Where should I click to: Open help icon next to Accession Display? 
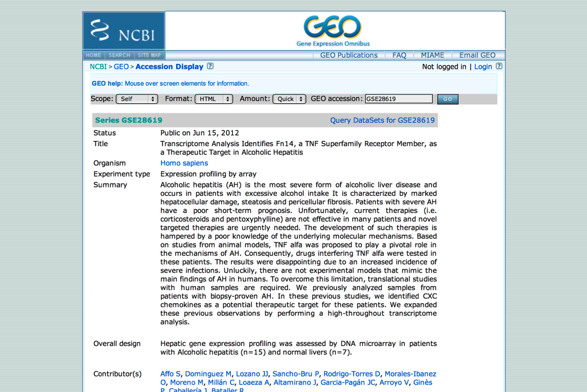(210, 66)
